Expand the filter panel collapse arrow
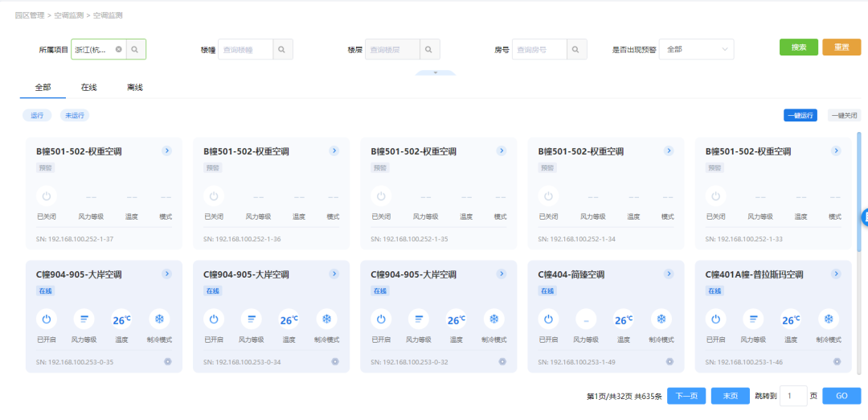This screenshot has width=868, height=420. (x=435, y=72)
